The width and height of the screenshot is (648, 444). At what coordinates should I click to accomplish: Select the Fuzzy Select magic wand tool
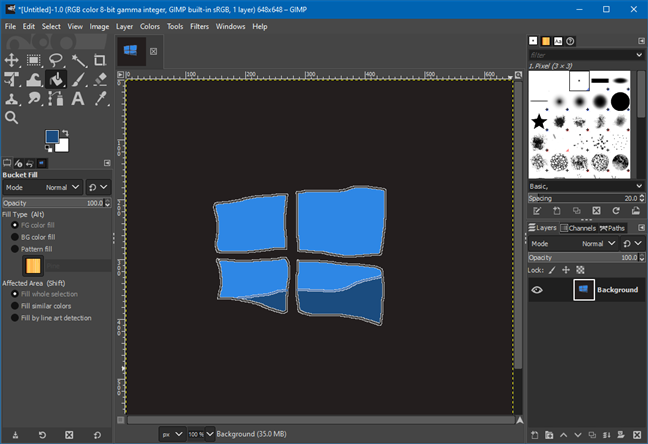point(78,60)
